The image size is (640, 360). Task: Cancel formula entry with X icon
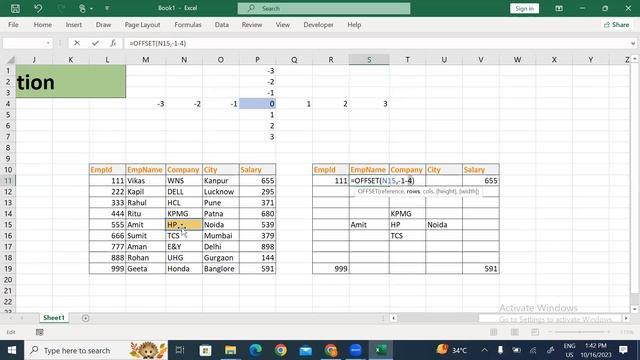77,43
